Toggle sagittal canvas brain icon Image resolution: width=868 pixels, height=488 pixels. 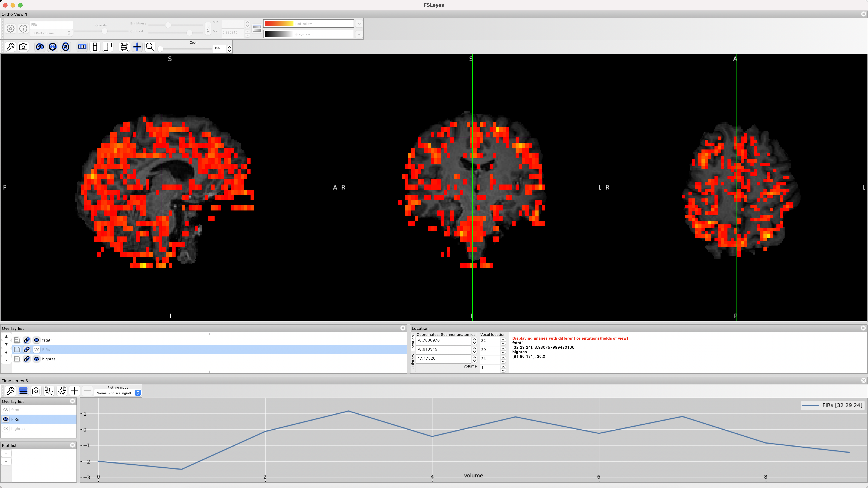(40, 47)
